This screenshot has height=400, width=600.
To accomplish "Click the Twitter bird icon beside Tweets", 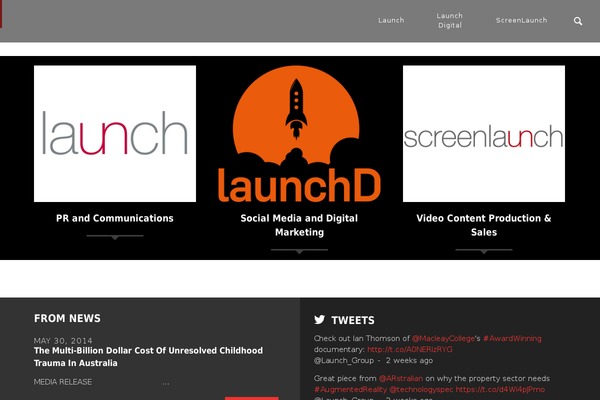I will click(x=320, y=319).
